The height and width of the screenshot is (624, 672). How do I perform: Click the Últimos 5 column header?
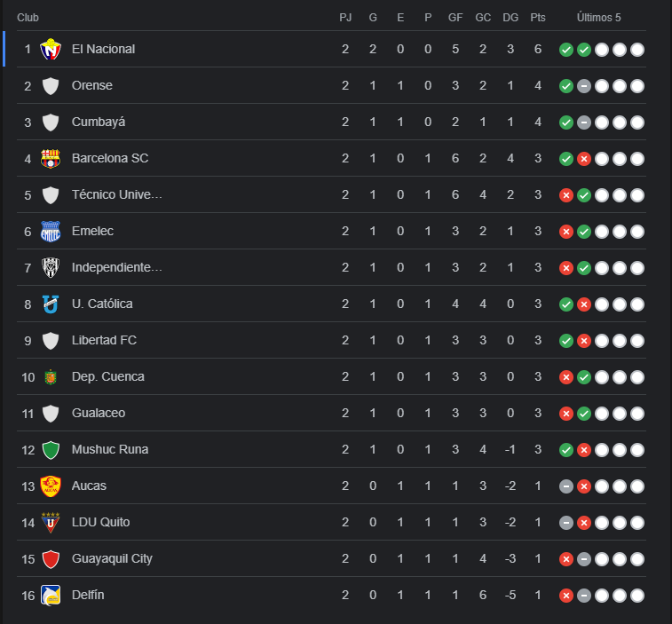(x=598, y=18)
